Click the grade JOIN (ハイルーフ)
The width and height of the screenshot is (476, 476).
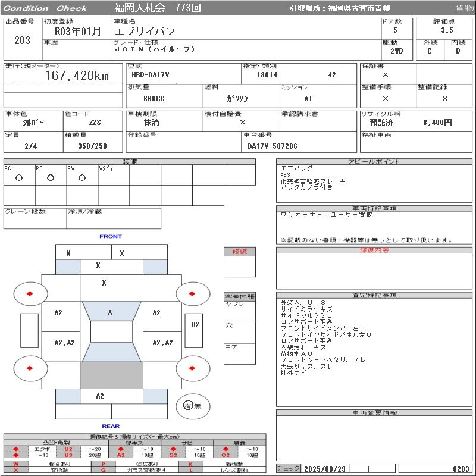click(155, 49)
